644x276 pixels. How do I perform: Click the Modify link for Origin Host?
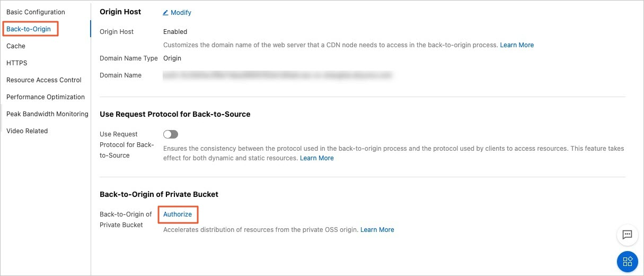(x=181, y=13)
